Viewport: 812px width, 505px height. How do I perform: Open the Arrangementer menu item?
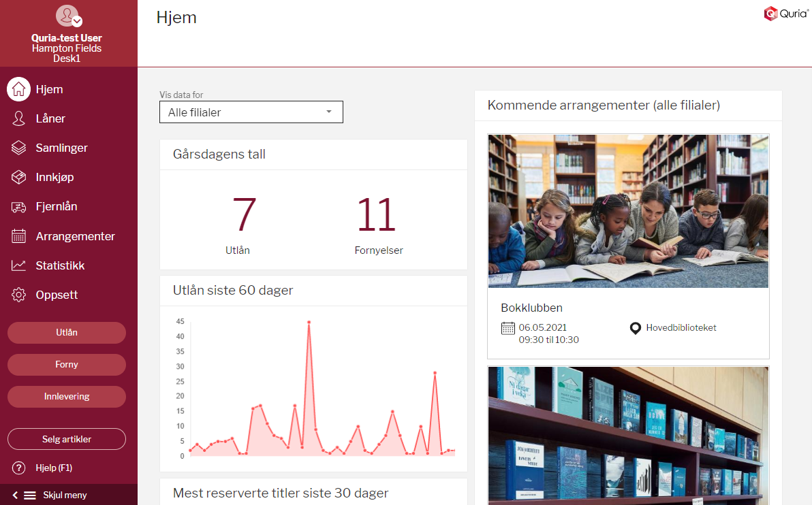pos(69,236)
